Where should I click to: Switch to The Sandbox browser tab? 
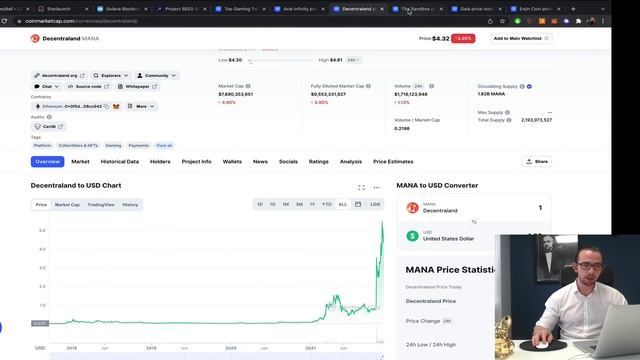(x=416, y=9)
